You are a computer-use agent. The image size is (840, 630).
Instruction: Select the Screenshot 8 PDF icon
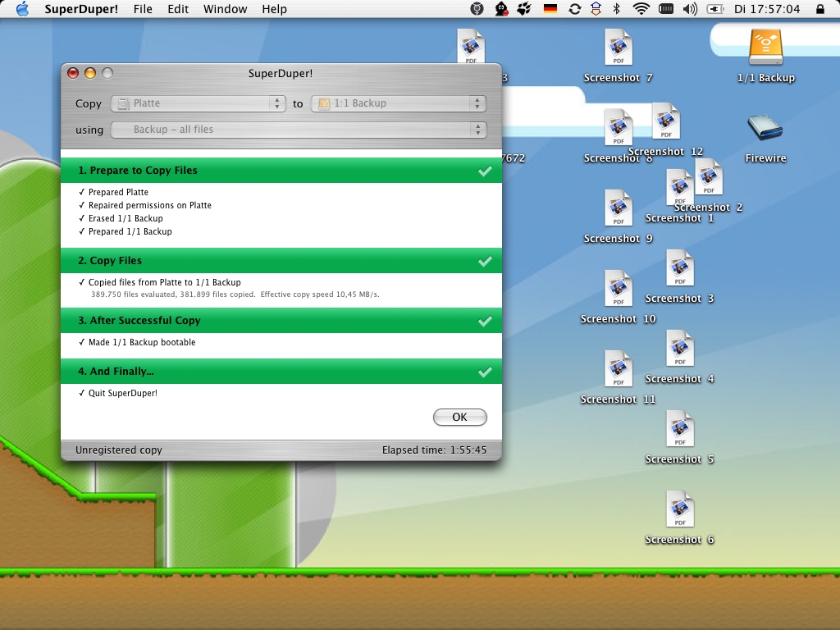(619, 129)
